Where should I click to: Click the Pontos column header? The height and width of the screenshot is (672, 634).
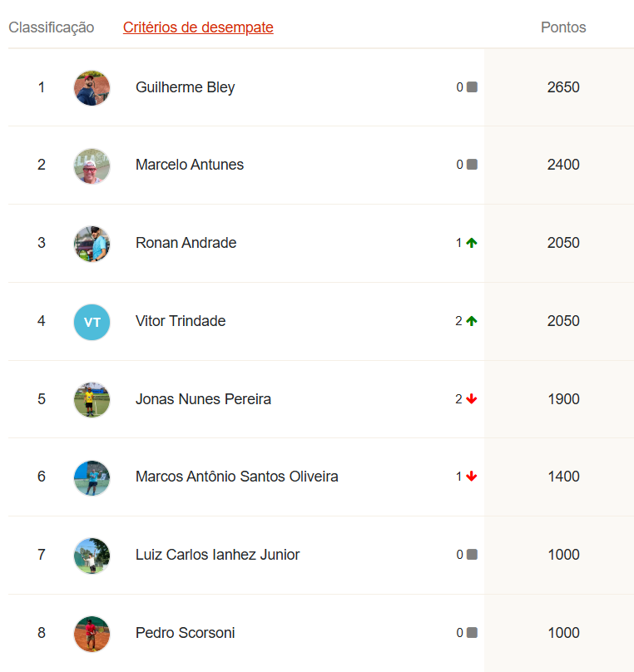click(563, 27)
